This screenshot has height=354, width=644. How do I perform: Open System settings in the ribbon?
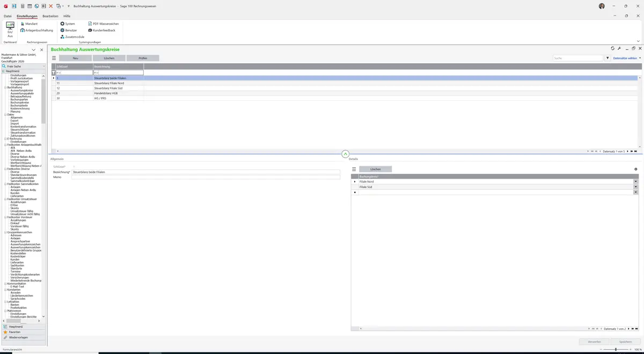point(68,24)
